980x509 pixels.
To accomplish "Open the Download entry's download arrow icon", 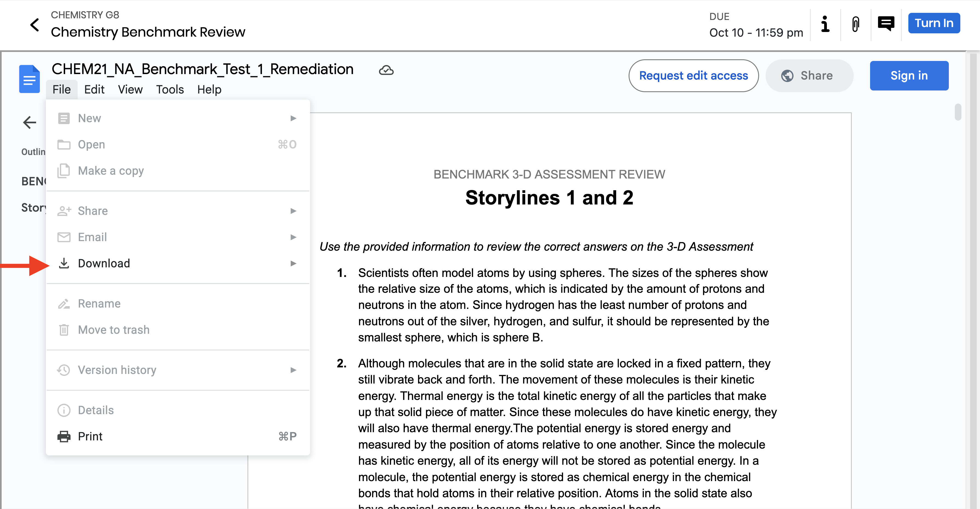I will tap(64, 263).
